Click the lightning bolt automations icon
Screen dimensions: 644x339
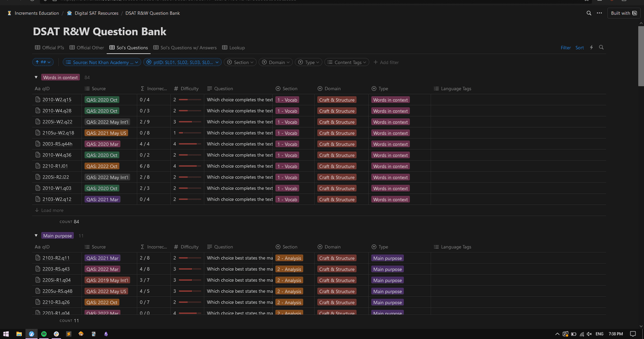pos(591,48)
